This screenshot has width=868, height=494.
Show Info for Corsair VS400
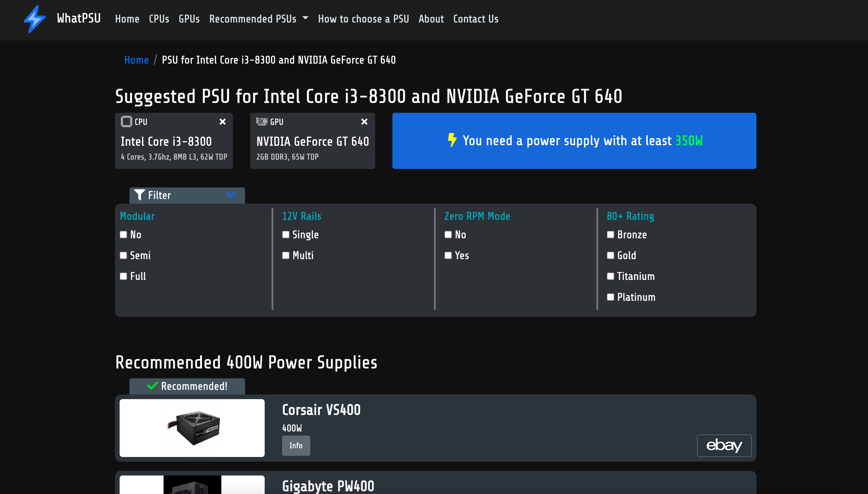coord(296,445)
